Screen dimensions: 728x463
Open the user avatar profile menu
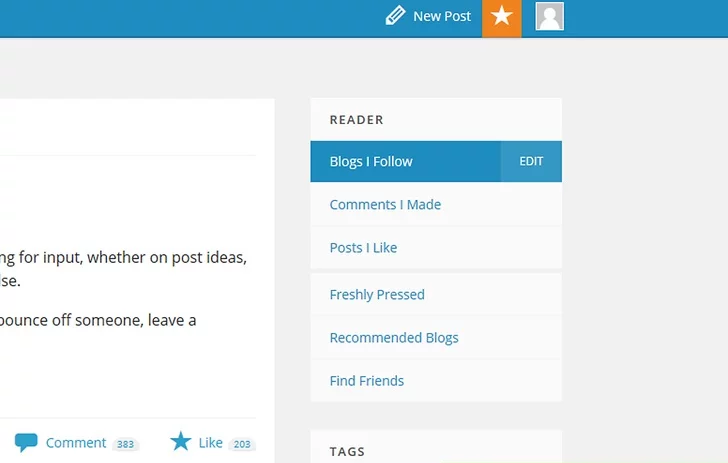pyautogui.click(x=549, y=16)
